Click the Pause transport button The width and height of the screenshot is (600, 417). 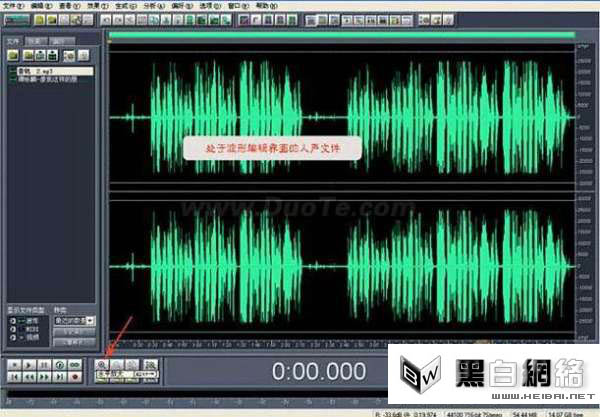click(44, 365)
